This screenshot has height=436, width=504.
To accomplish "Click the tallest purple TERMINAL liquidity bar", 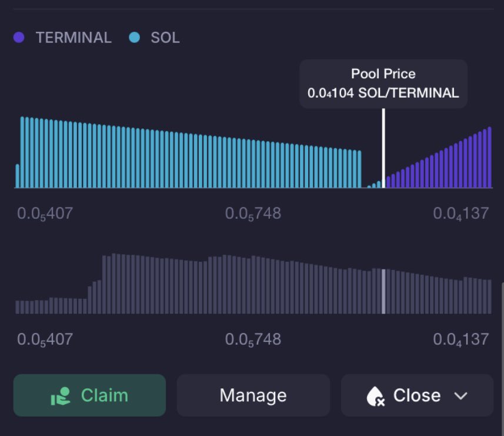I will coord(489,157).
